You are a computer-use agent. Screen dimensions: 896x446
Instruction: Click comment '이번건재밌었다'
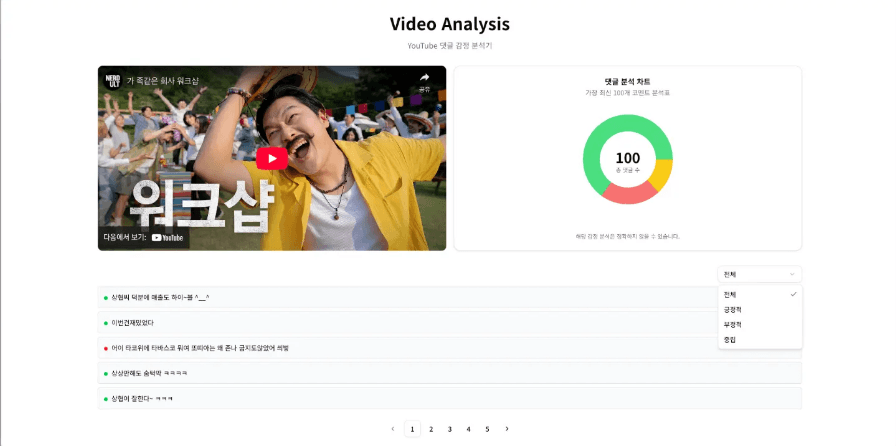point(449,322)
